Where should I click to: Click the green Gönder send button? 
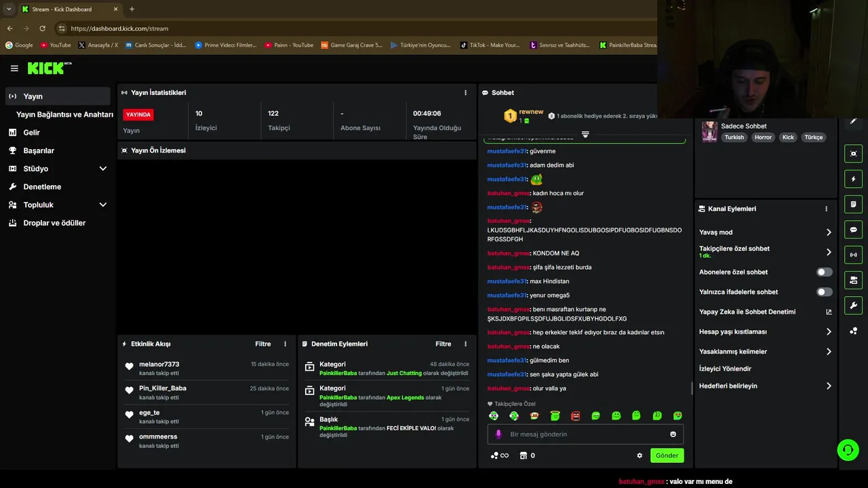click(667, 455)
